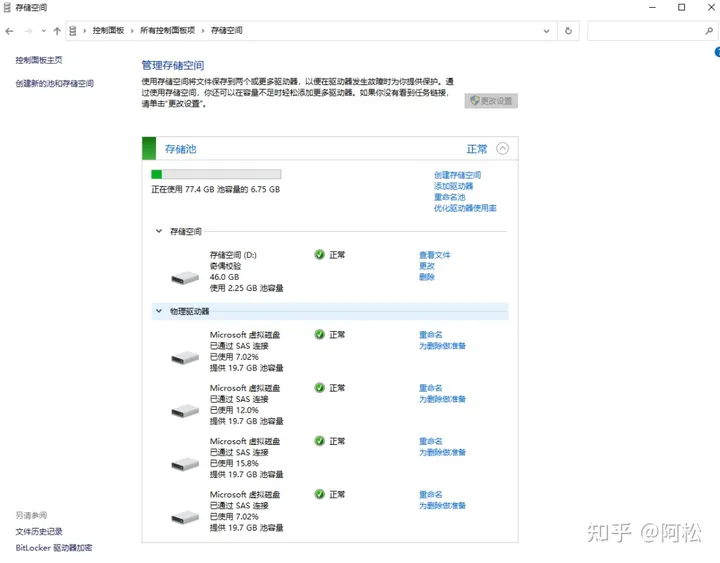Click the blue help question mark icon
720x563 pixels.
[716, 52]
